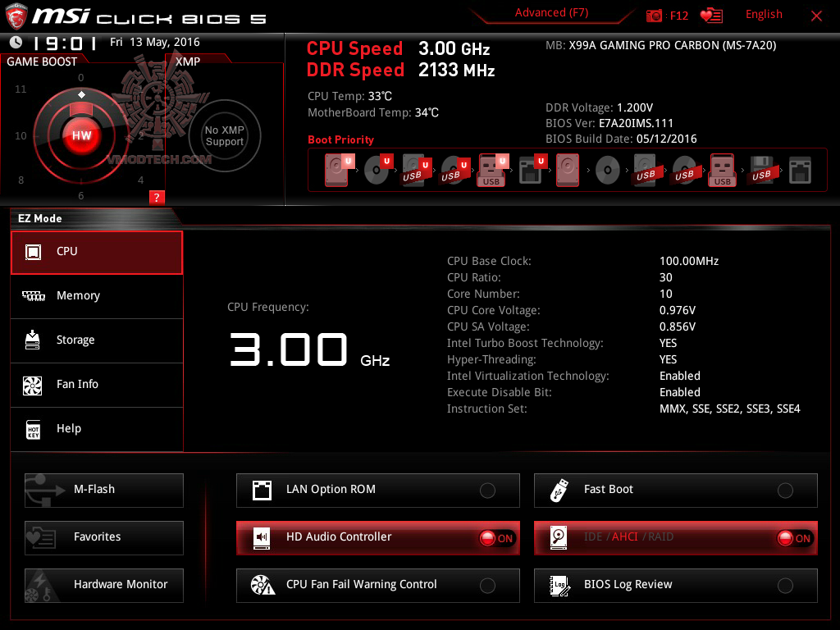Show the Fan Info tab

click(97, 385)
